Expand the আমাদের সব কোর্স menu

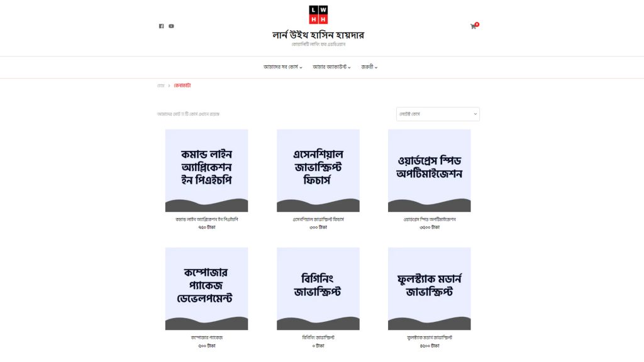(x=282, y=67)
